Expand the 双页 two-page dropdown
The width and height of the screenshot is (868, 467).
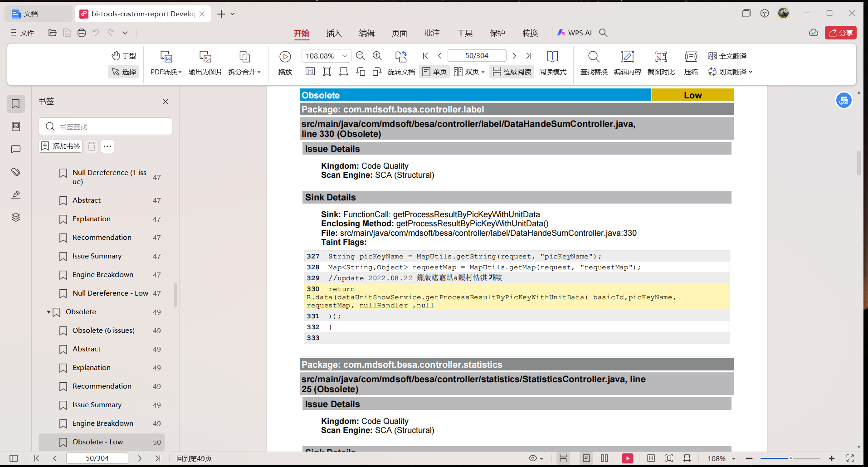click(483, 72)
